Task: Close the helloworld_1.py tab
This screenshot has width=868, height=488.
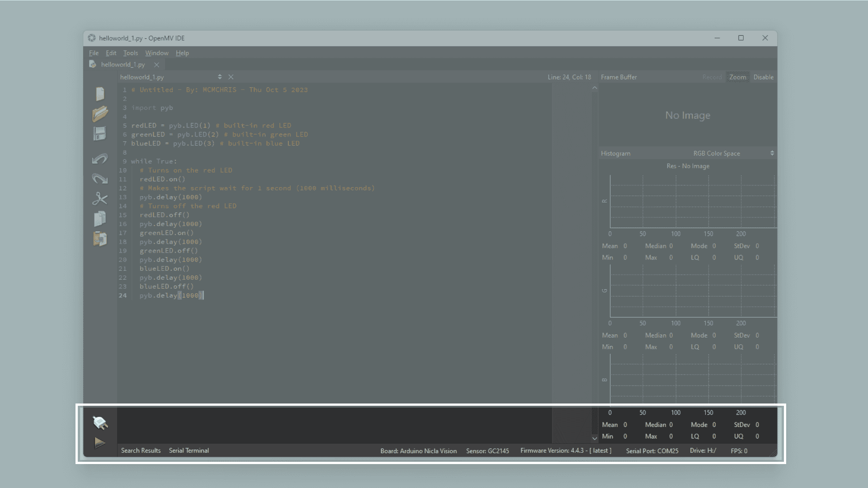Action: click(x=156, y=65)
